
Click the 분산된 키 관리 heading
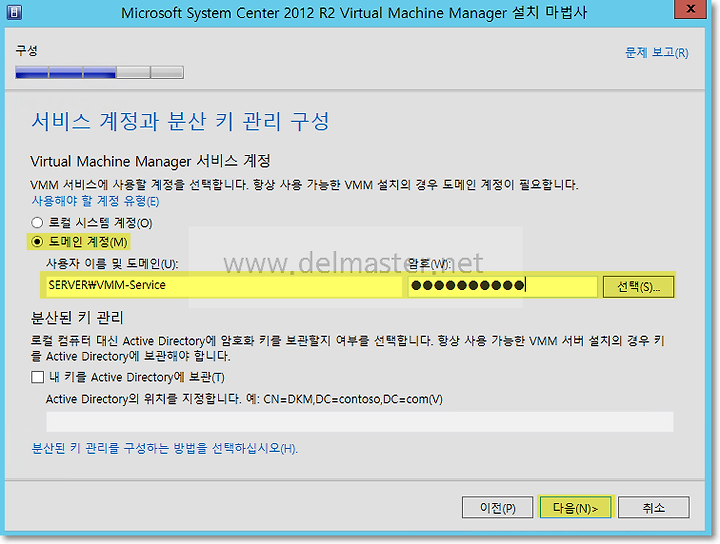click(77, 318)
